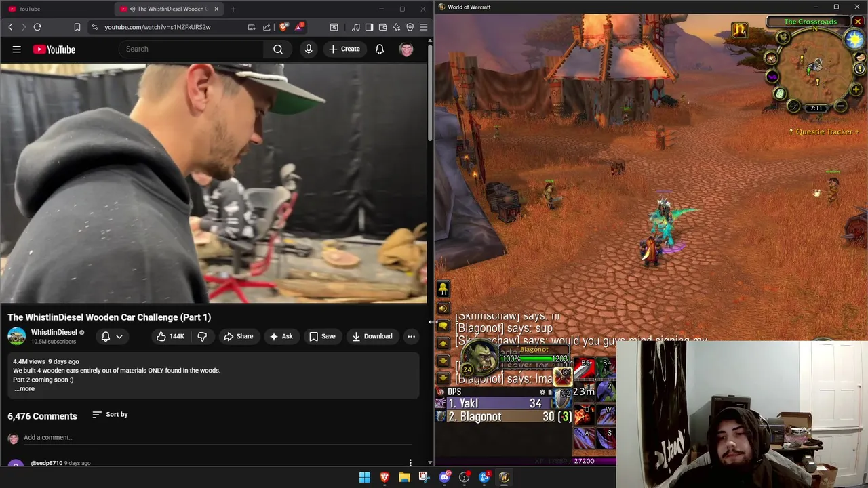868x488 pixels.
Task: Bookmark this page with the bookmark icon
Action: pyautogui.click(x=77, y=27)
